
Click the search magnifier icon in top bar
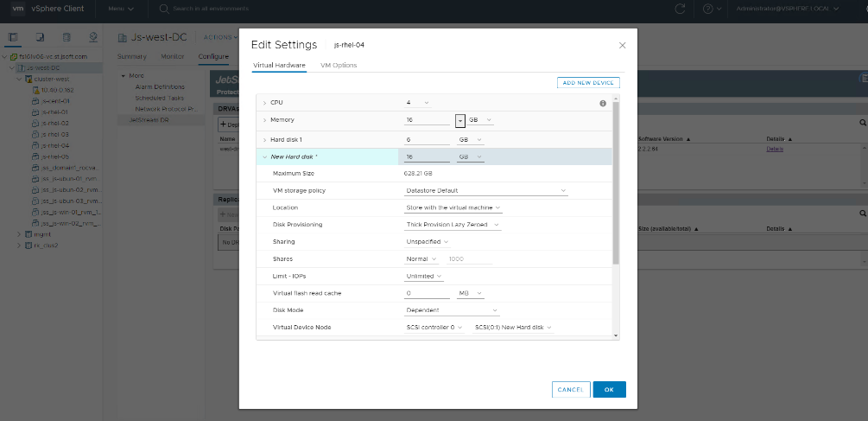[x=164, y=9]
